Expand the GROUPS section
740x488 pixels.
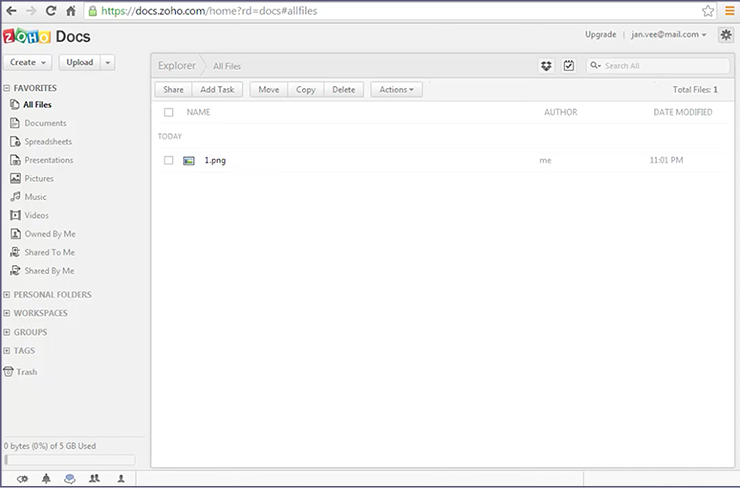click(x=7, y=332)
